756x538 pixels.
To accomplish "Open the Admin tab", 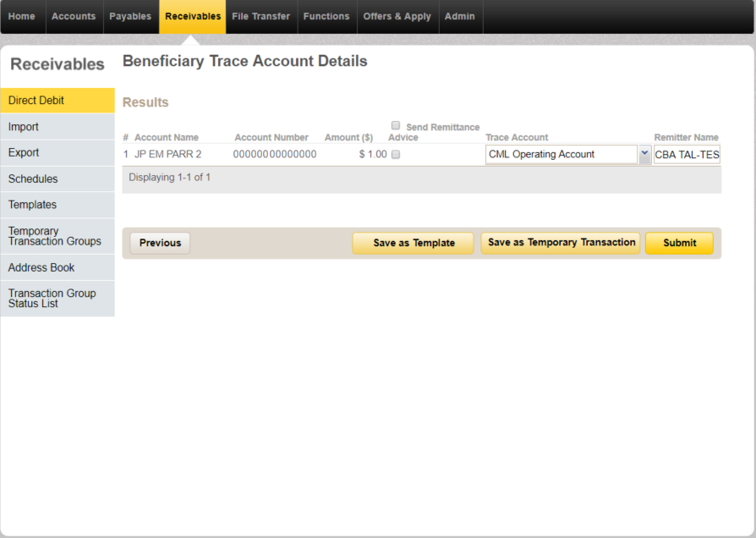I will (460, 15).
